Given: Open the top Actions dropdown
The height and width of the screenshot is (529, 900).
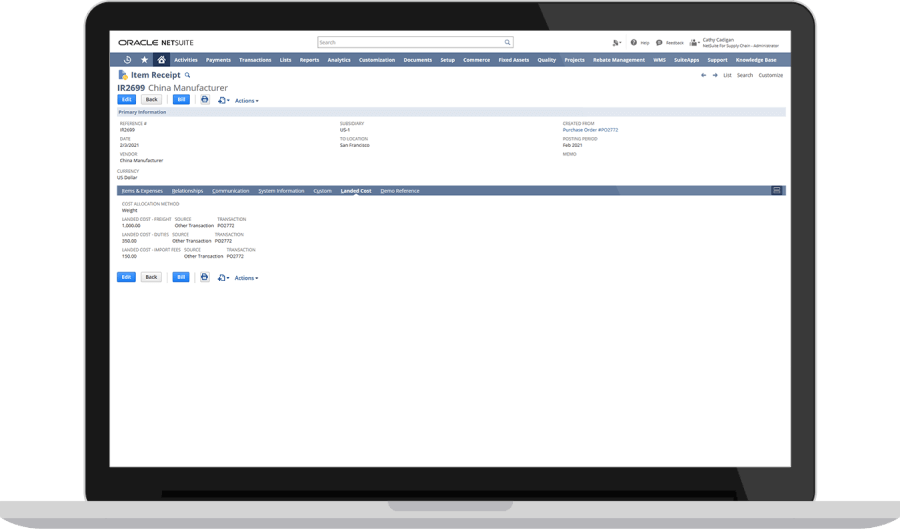Looking at the screenshot, I should (x=246, y=101).
